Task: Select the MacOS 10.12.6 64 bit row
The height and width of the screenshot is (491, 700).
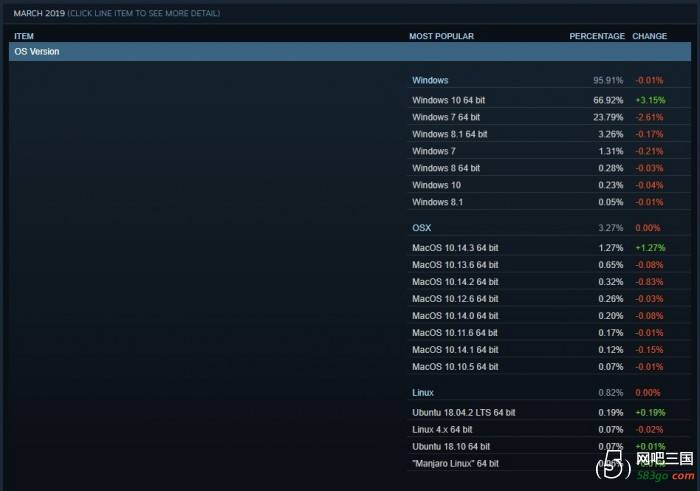Action: pos(549,299)
